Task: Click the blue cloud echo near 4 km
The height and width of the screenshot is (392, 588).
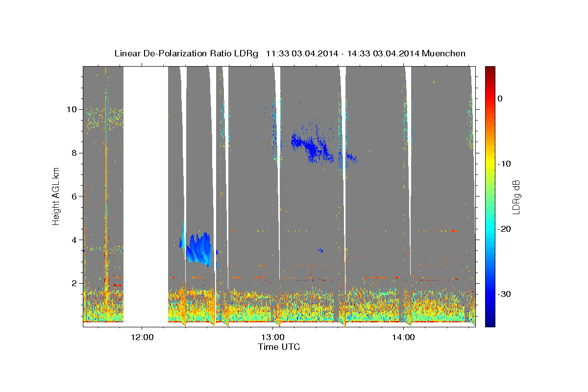Action: pyautogui.click(x=198, y=248)
